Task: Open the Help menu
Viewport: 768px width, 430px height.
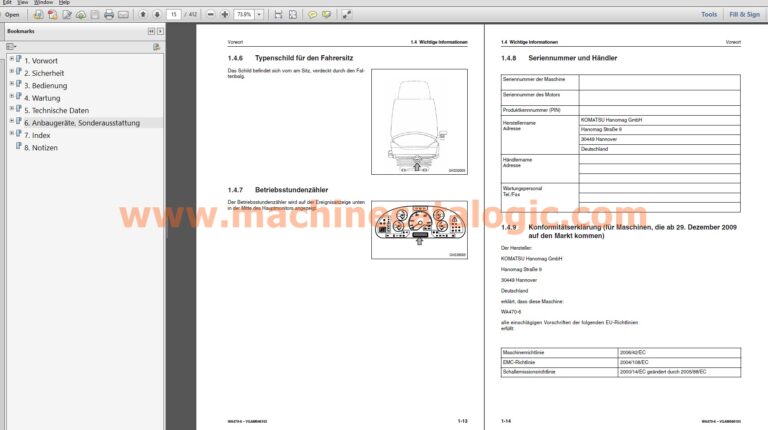Action: point(64,2)
